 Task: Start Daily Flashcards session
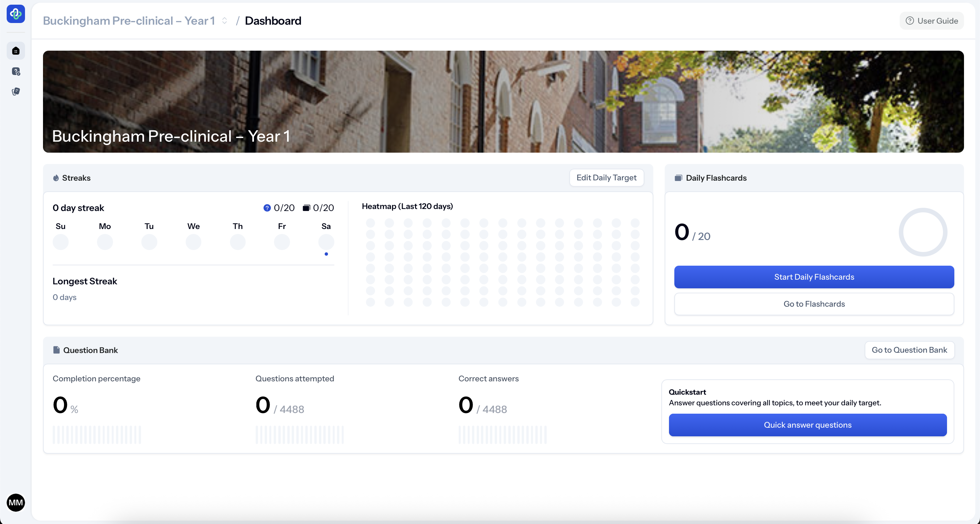pyautogui.click(x=814, y=277)
